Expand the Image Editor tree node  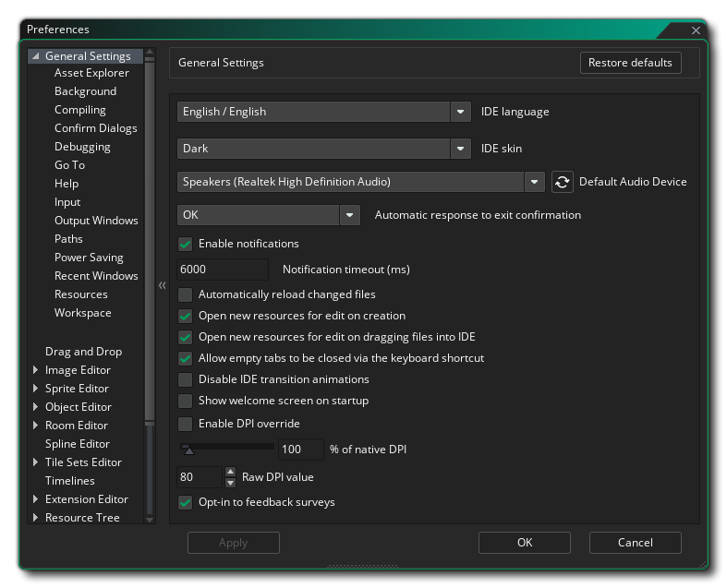pos(35,370)
